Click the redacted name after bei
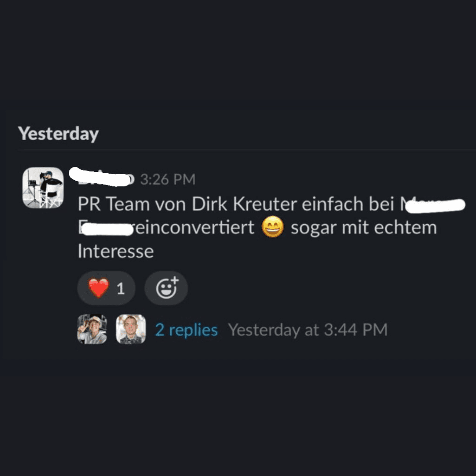This screenshot has height=476, width=476. 433,205
